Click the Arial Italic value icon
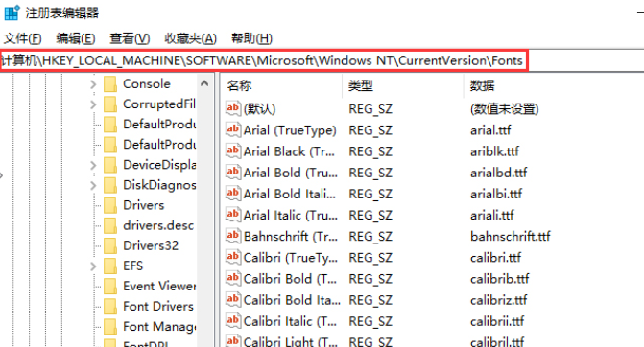 (x=233, y=215)
